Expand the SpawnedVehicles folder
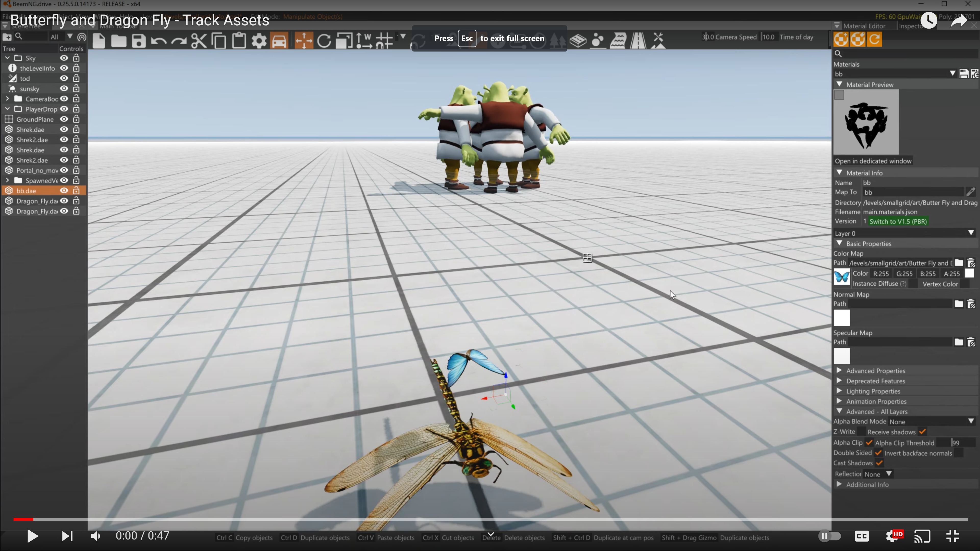Screen dimensions: 980x551 7,180
